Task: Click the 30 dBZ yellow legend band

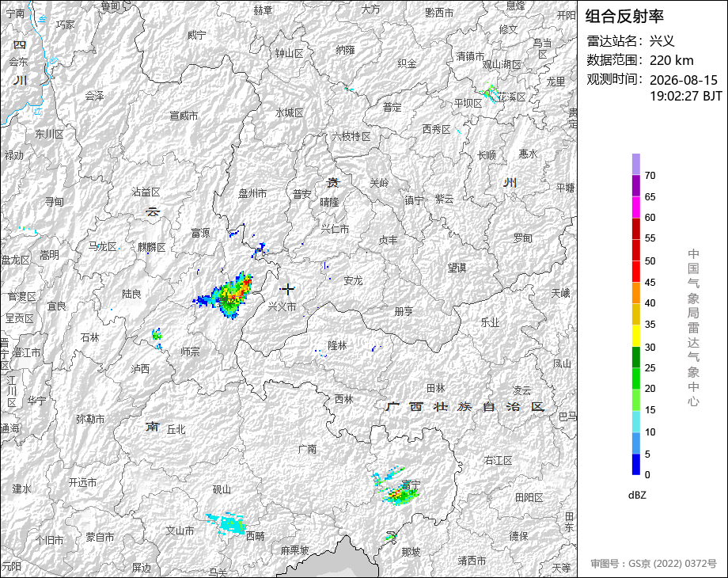Action: pos(636,336)
